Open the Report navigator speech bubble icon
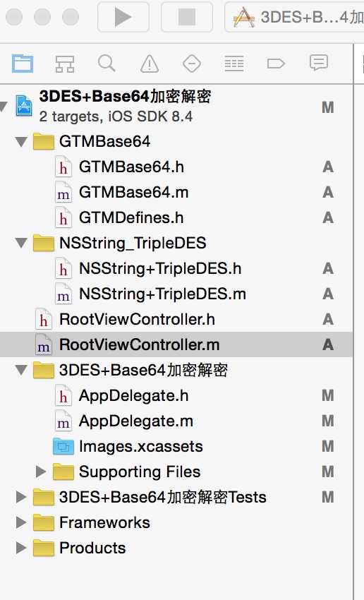The height and width of the screenshot is (600, 364). pos(319,63)
